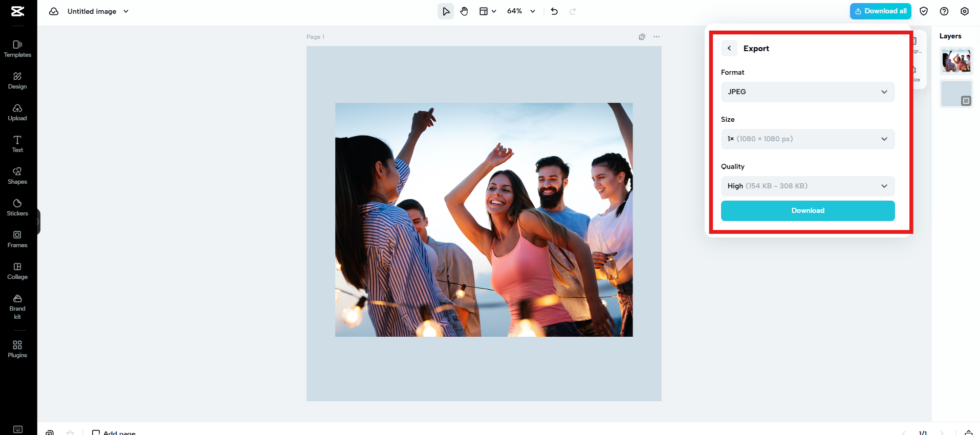Screen dimensions: 980x435
Task: Activate the Hand pan tool
Action: coord(464,11)
